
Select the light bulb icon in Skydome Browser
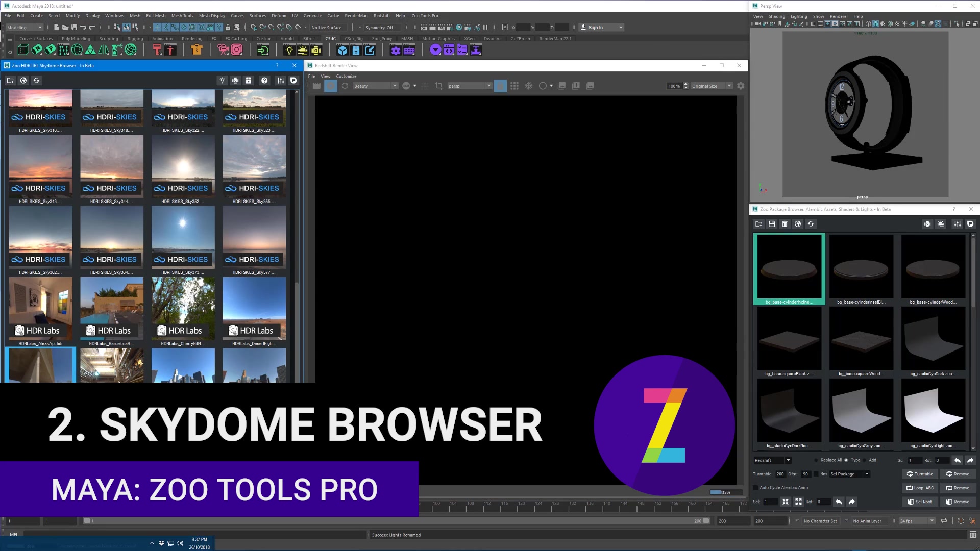click(222, 80)
